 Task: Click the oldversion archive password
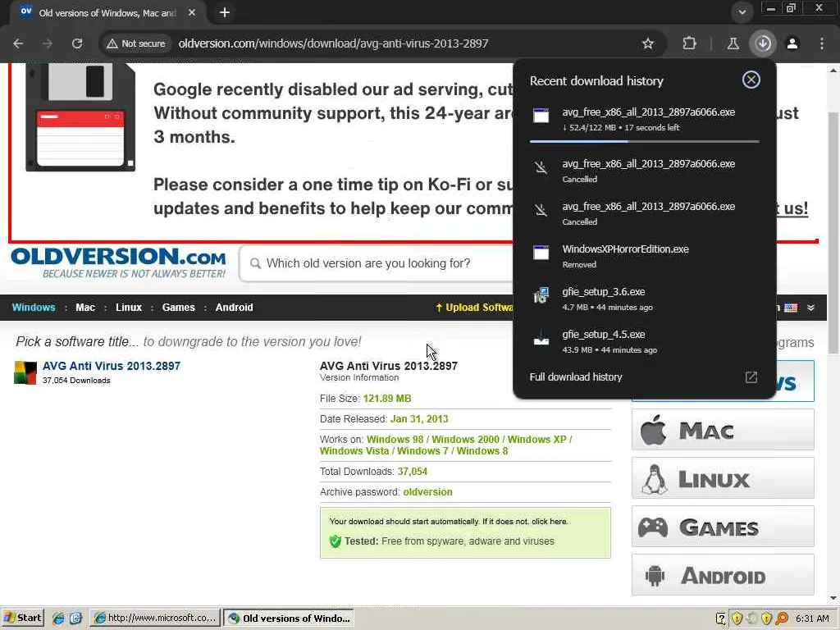pyautogui.click(x=427, y=492)
